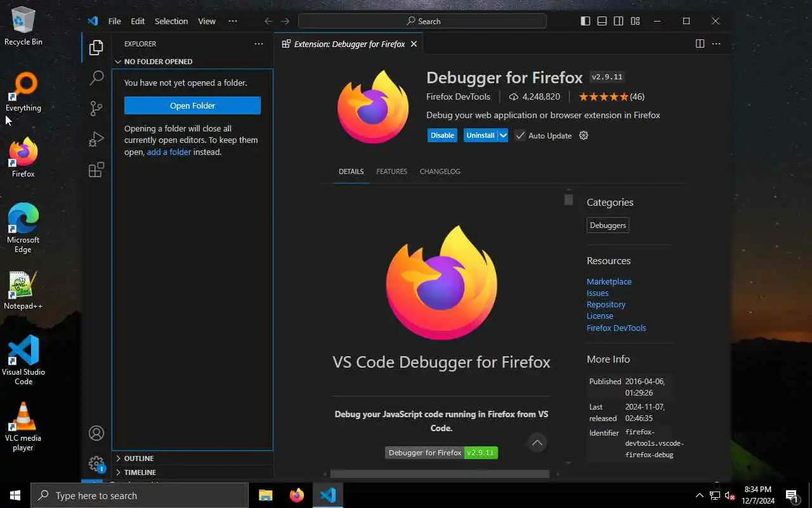Open the Issues resource link
812x508 pixels.
pos(598,293)
